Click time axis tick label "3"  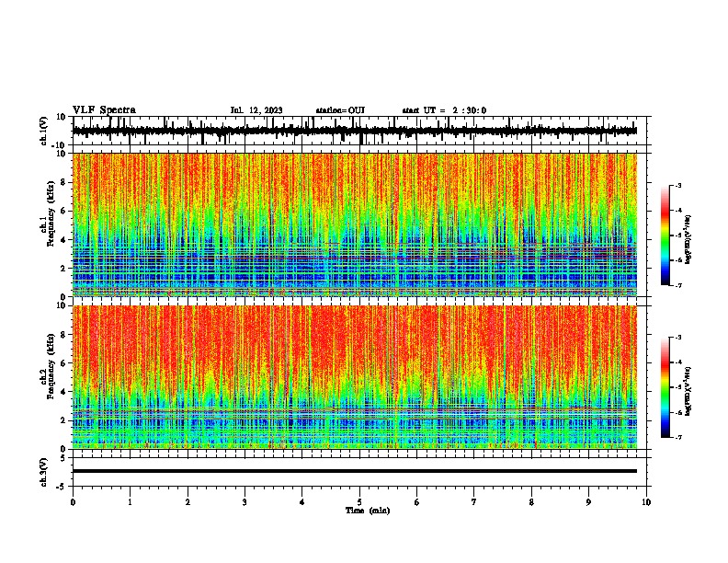click(245, 502)
